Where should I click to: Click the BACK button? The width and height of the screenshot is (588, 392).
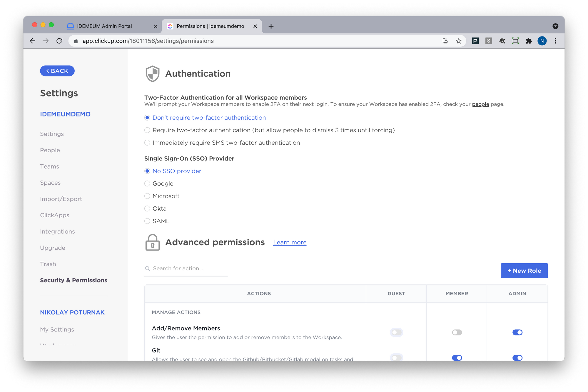57,71
